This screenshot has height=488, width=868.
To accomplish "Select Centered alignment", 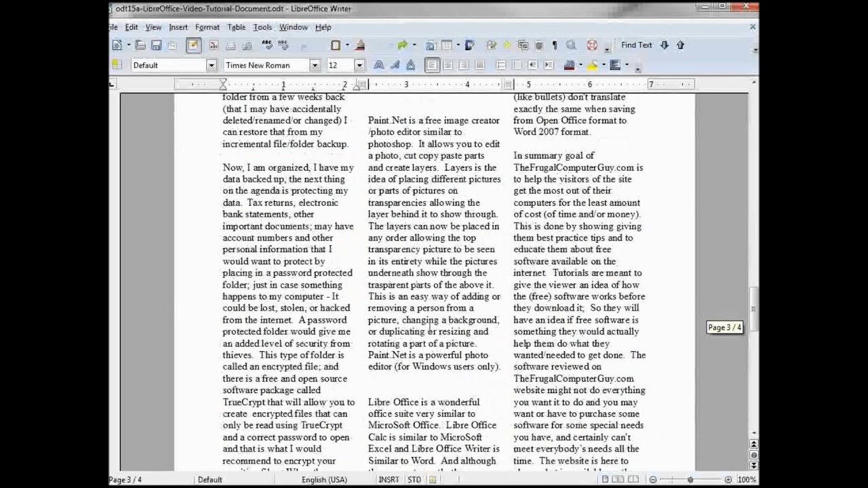I will pos(448,65).
